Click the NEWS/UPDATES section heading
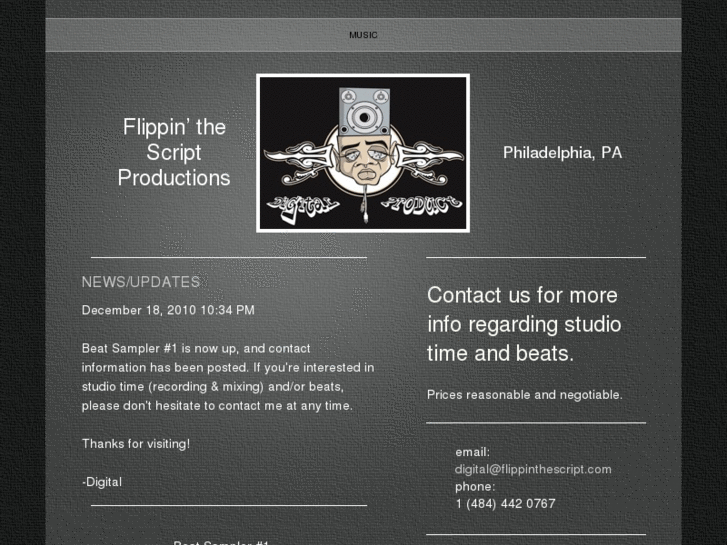 141,282
